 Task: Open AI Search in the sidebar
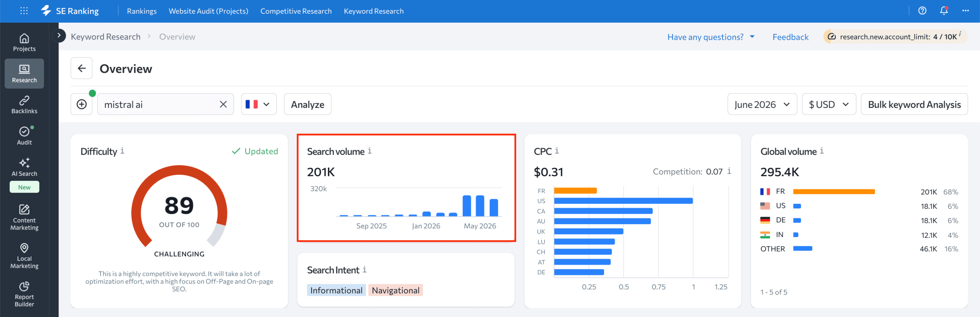(24, 167)
